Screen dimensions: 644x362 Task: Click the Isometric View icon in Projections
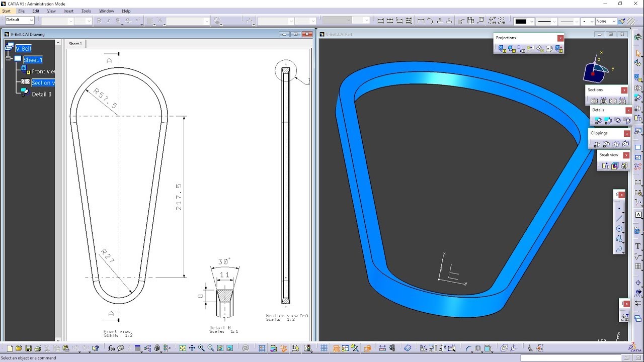549,49
